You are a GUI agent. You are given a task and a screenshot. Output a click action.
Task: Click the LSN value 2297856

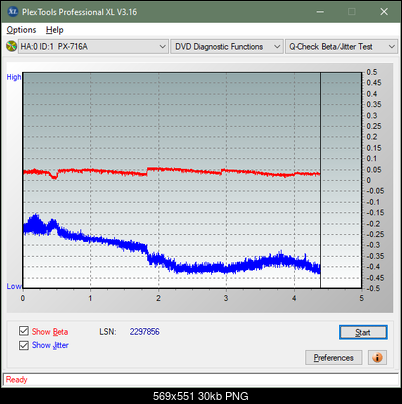(x=145, y=332)
